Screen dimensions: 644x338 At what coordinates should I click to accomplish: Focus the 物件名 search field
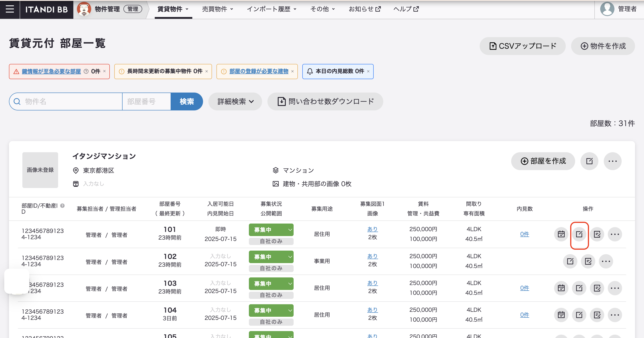(66, 101)
